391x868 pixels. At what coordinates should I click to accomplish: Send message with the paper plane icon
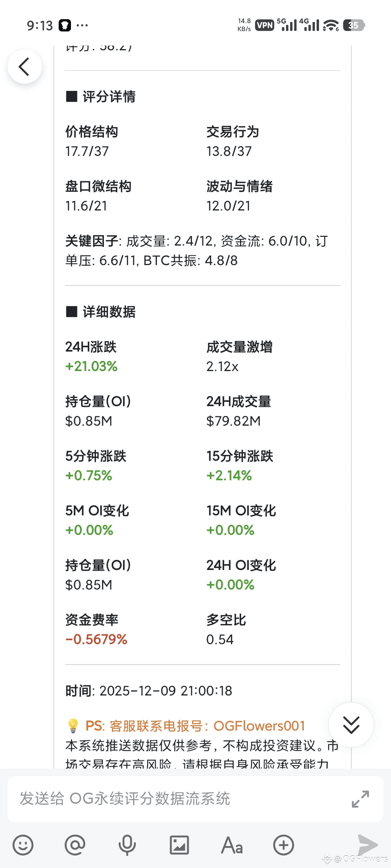[367, 844]
